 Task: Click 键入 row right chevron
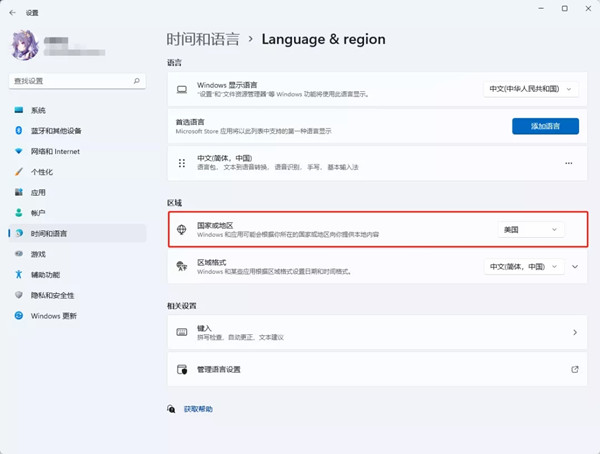tap(575, 332)
